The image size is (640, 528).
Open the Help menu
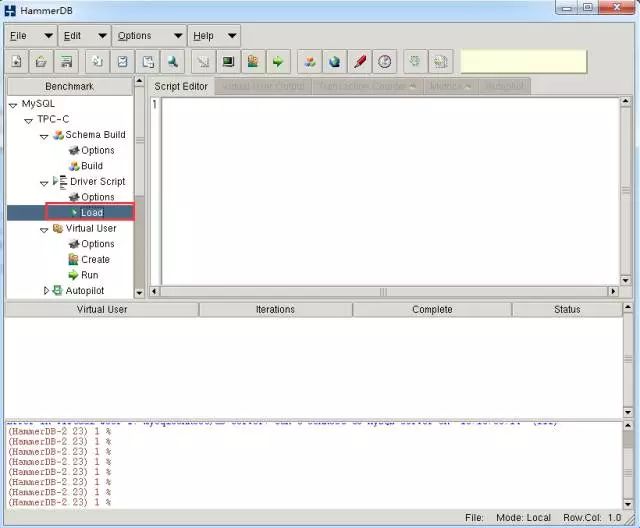(214, 36)
